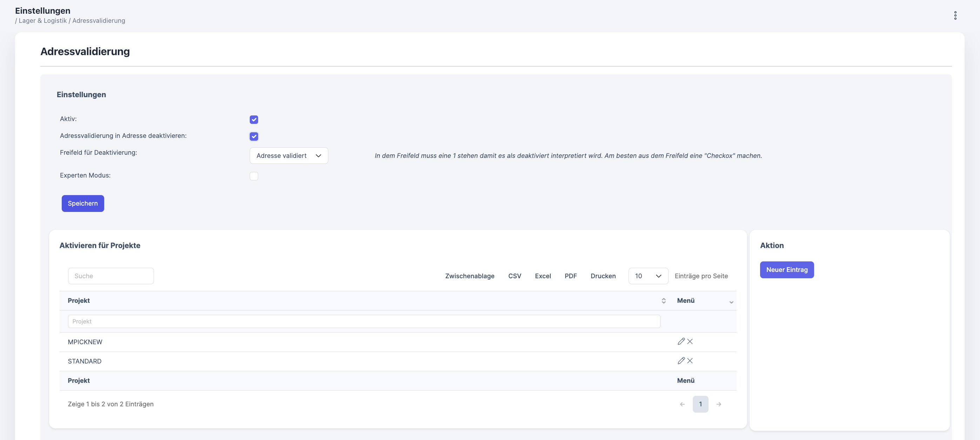Toggle Adressvalidierung in Adresse deaktivieren checkbox
Image resolution: width=980 pixels, height=440 pixels.
(x=254, y=136)
